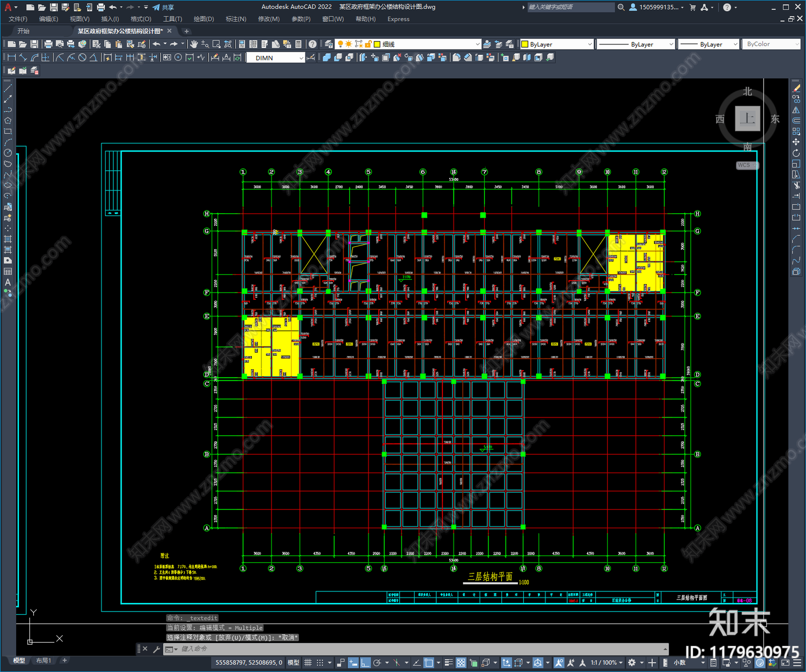
Task: Select the Move tool in modify toolbar
Action: [796, 142]
